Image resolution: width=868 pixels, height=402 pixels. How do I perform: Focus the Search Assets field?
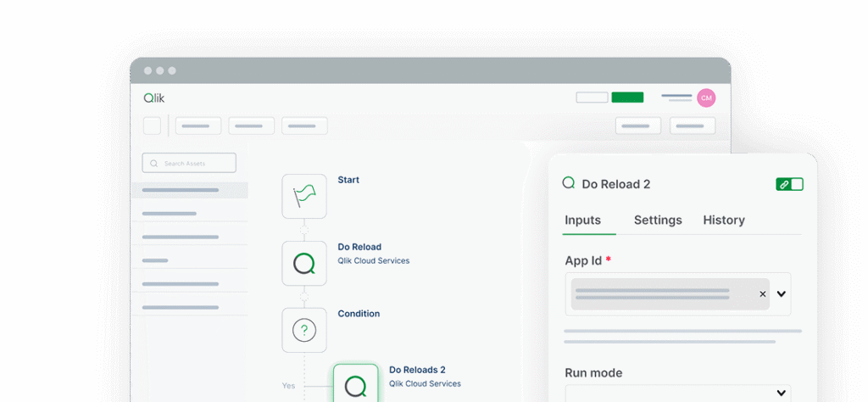point(189,163)
